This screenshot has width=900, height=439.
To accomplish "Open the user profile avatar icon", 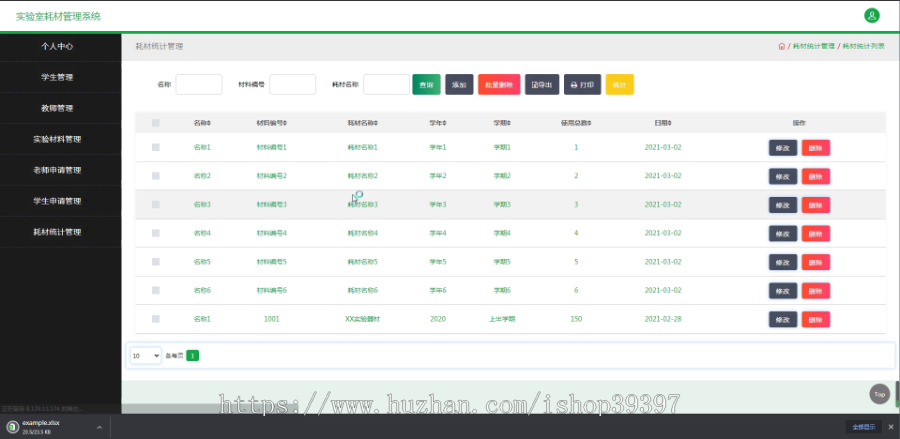I will tap(871, 15).
